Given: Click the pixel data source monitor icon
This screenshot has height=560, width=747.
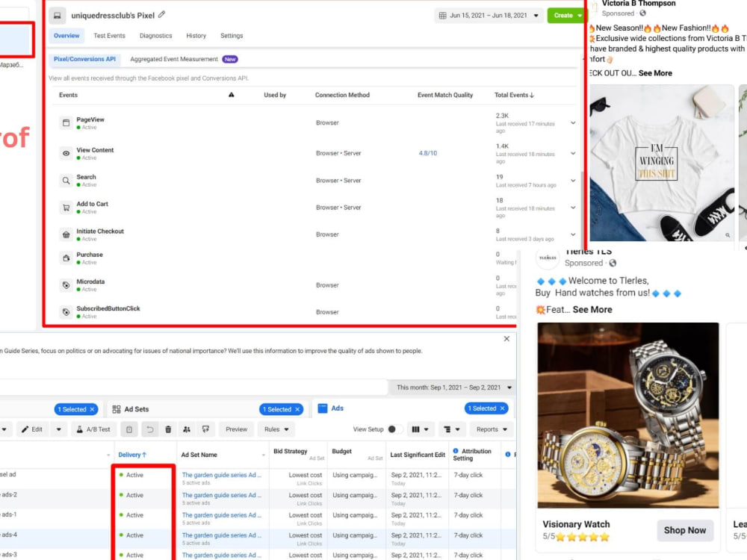Looking at the screenshot, I should (x=58, y=15).
